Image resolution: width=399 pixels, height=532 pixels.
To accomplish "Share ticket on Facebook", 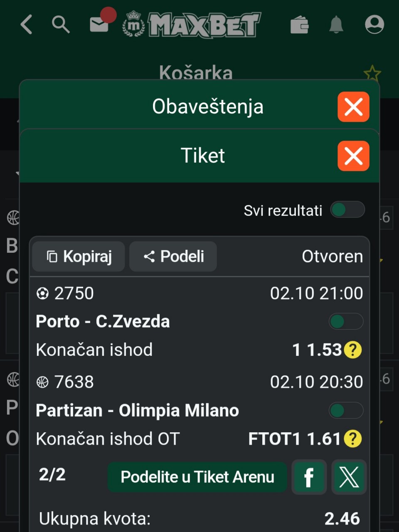I will coord(309,477).
